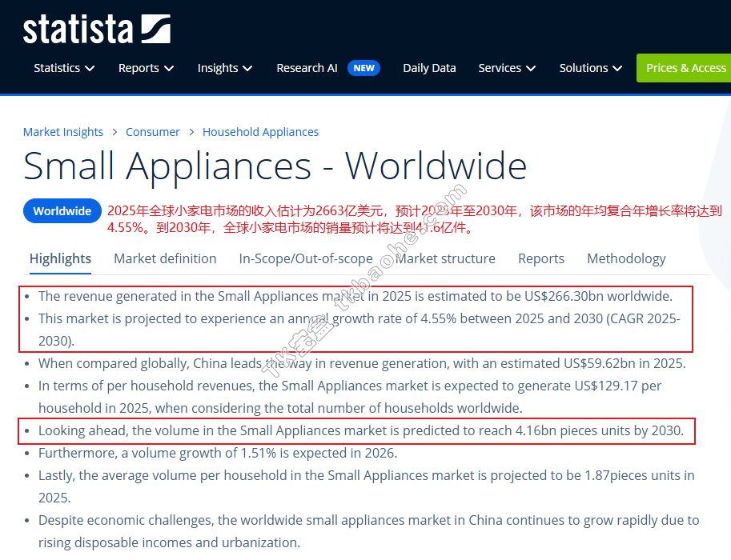Go to Daily Data
This screenshot has height=560, width=731.
tap(429, 68)
